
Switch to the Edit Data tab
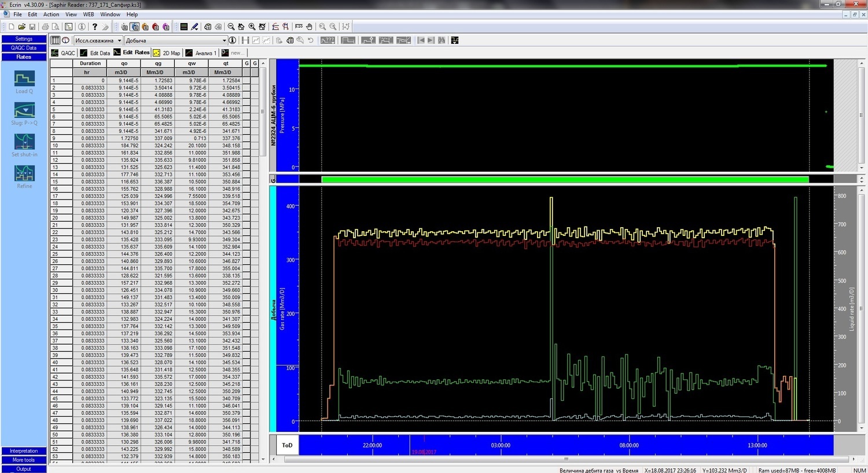[95, 53]
